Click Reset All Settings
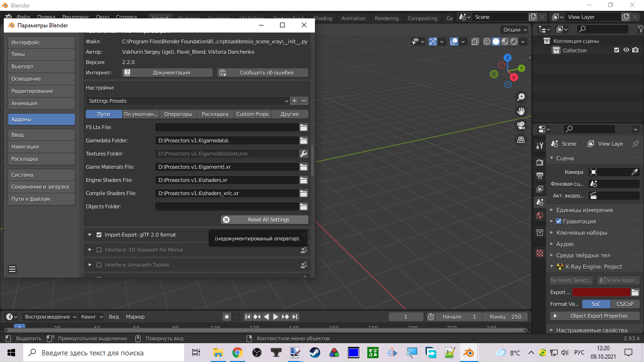The width and height of the screenshot is (644, 362). coord(264,220)
